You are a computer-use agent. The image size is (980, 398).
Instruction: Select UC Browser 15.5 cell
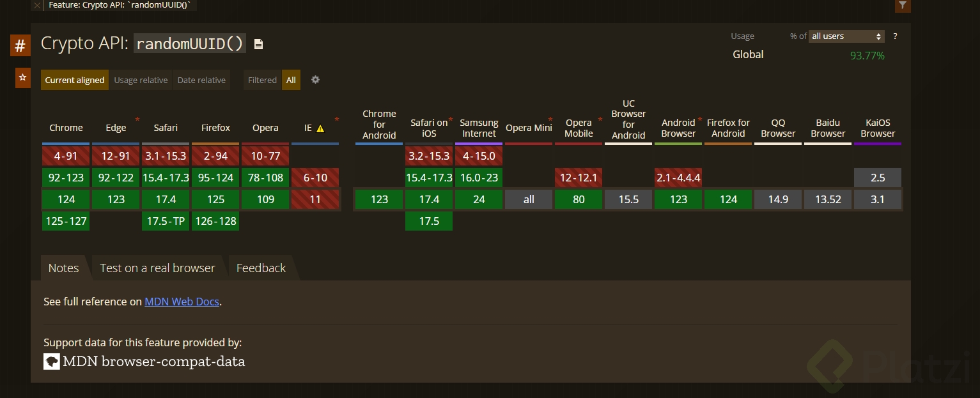tap(628, 199)
